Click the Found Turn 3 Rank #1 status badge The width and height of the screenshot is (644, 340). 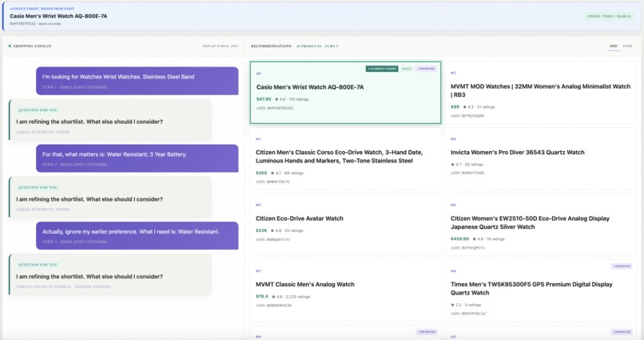pos(609,17)
